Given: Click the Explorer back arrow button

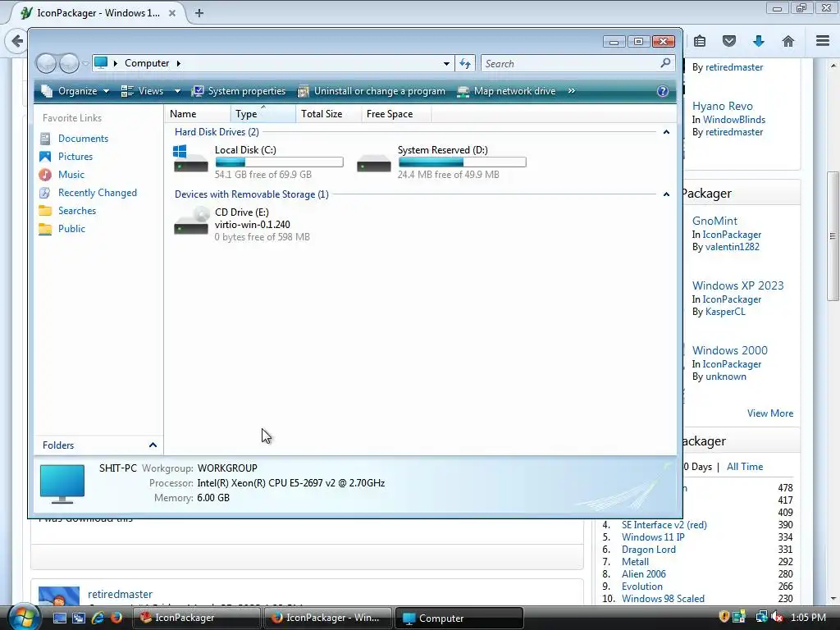Looking at the screenshot, I should 46,64.
